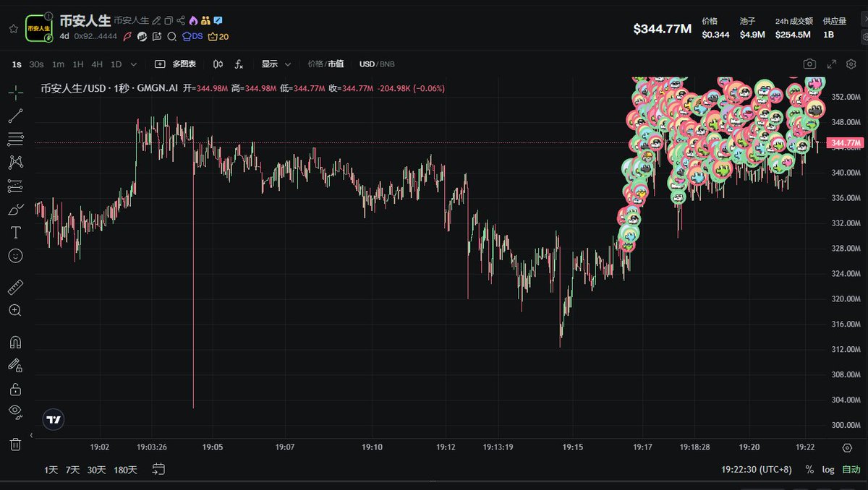Select the crosshair cursor tool
The height and width of the screenshot is (490, 868).
click(15, 93)
